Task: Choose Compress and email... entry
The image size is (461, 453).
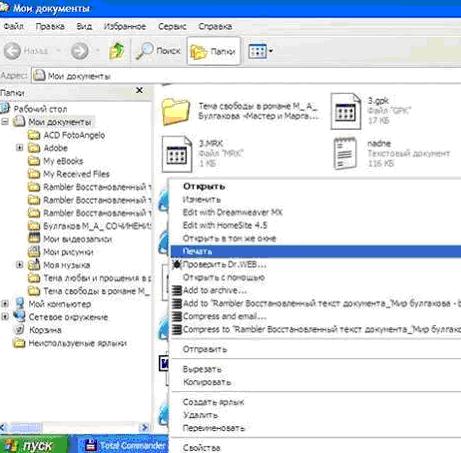Action: click(x=315, y=316)
